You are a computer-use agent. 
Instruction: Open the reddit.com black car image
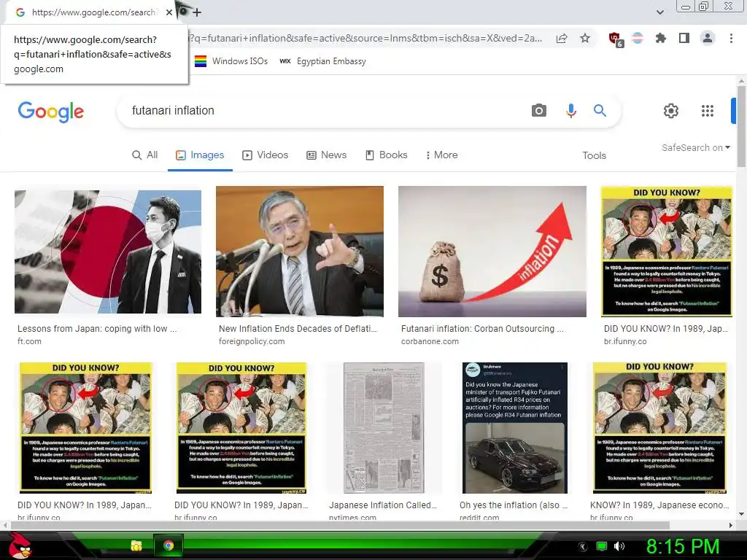tap(514, 427)
